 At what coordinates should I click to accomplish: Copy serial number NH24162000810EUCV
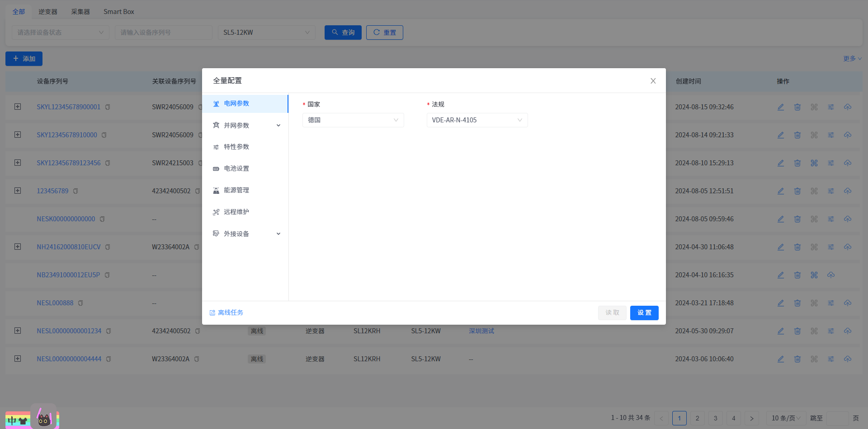[108, 247]
